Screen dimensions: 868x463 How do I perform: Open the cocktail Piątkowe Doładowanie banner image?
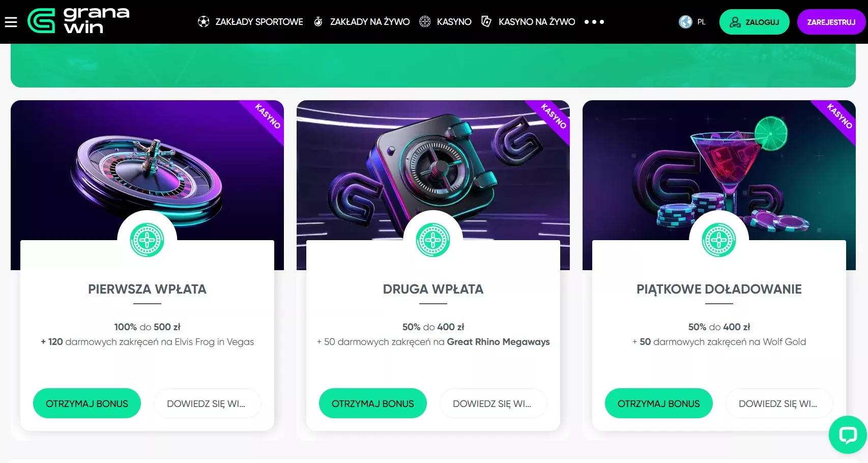click(719, 170)
